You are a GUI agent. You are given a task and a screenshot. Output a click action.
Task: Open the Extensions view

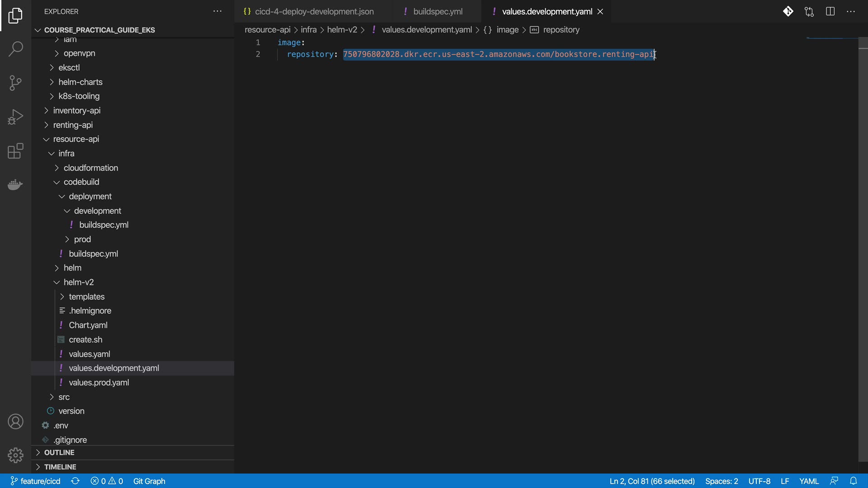pos(15,151)
